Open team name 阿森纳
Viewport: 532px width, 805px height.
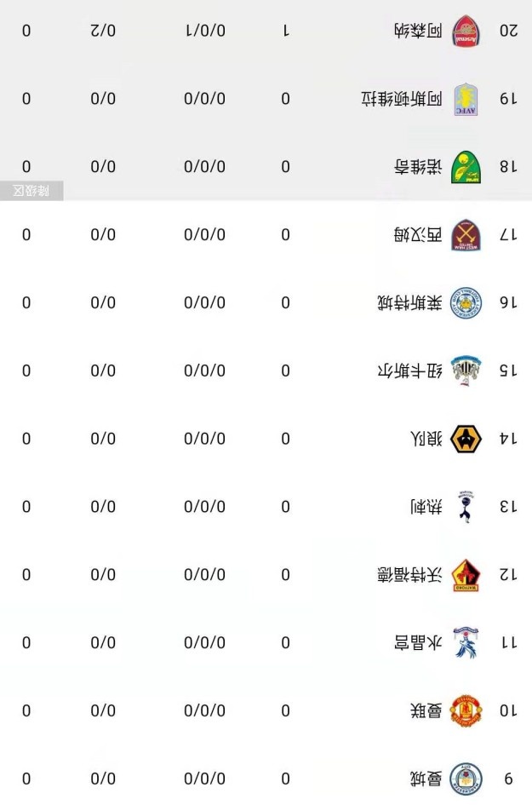point(418,31)
